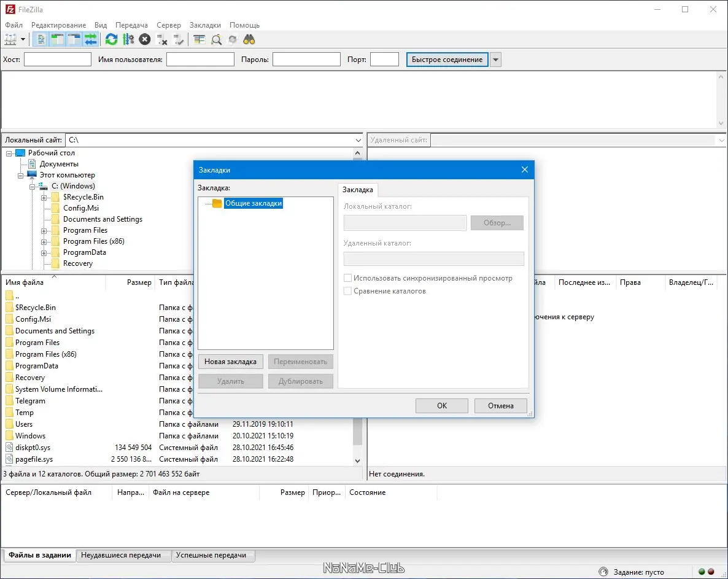This screenshot has width=728, height=579.
Task: Click the C: (Windows) drive icon
Action: click(43, 185)
